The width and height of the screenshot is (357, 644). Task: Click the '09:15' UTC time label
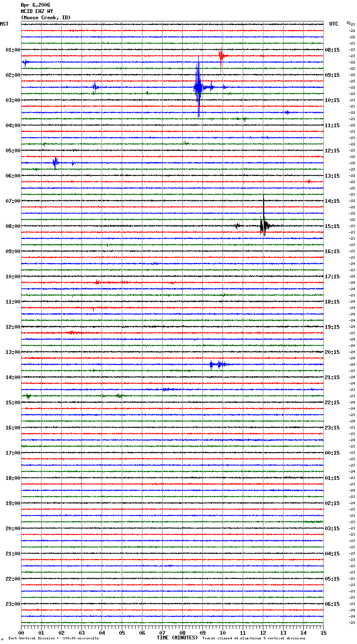pos(332,75)
